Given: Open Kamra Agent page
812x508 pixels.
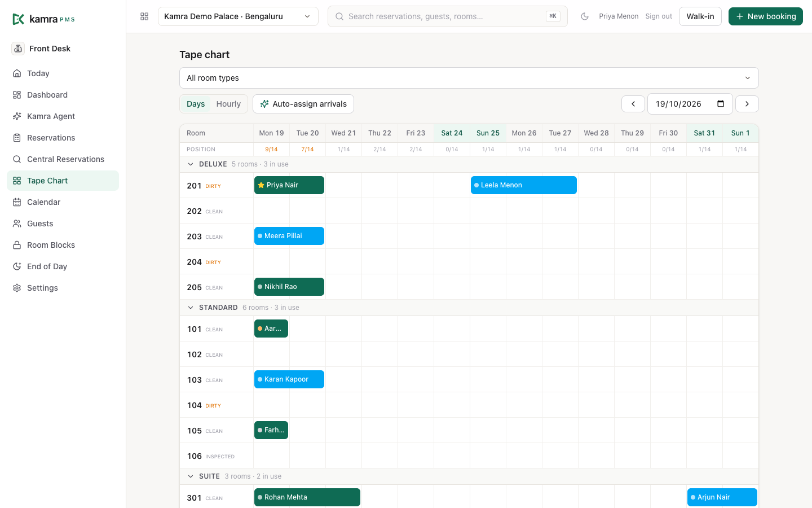Looking at the screenshot, I should coord(63,116).
